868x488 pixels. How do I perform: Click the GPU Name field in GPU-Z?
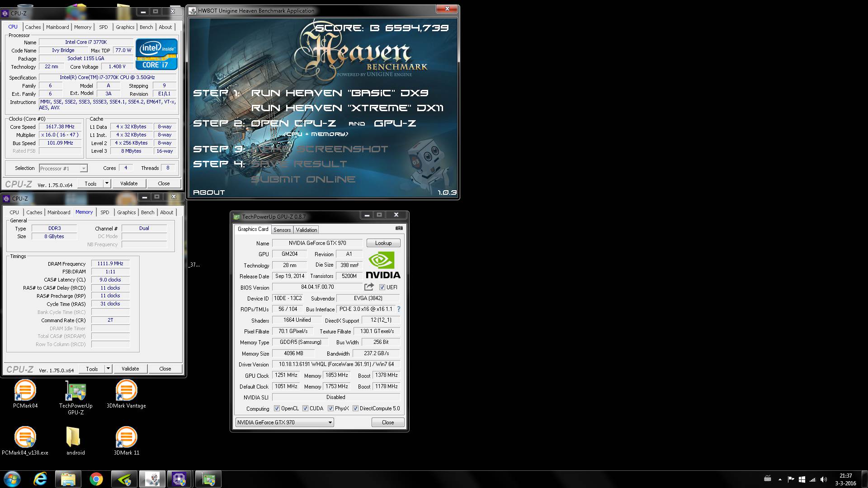[317, 243]
